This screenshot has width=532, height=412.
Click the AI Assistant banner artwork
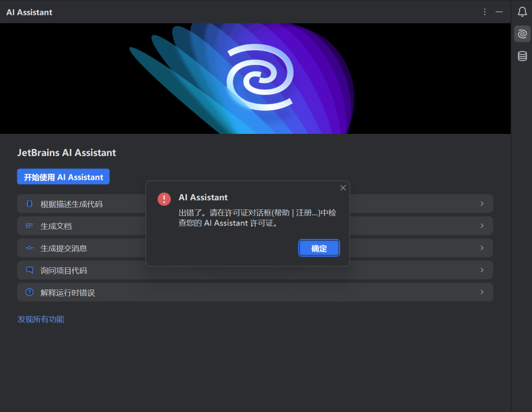tap(255, 78)
